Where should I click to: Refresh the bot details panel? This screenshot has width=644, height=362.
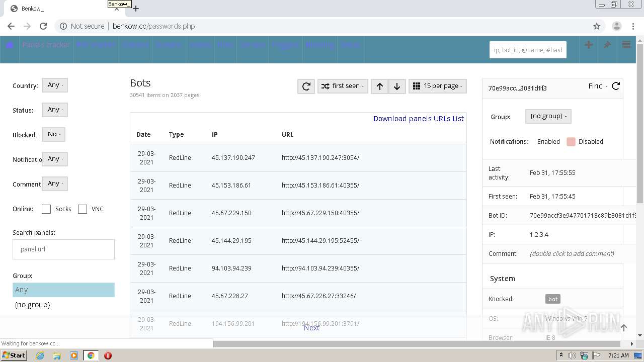[615, 86]
